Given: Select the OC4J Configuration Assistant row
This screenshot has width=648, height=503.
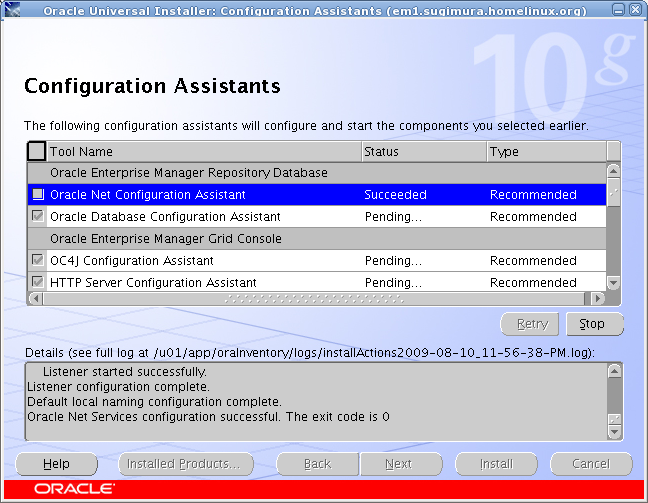Looking at the screenshot, I should coord(317,260).
